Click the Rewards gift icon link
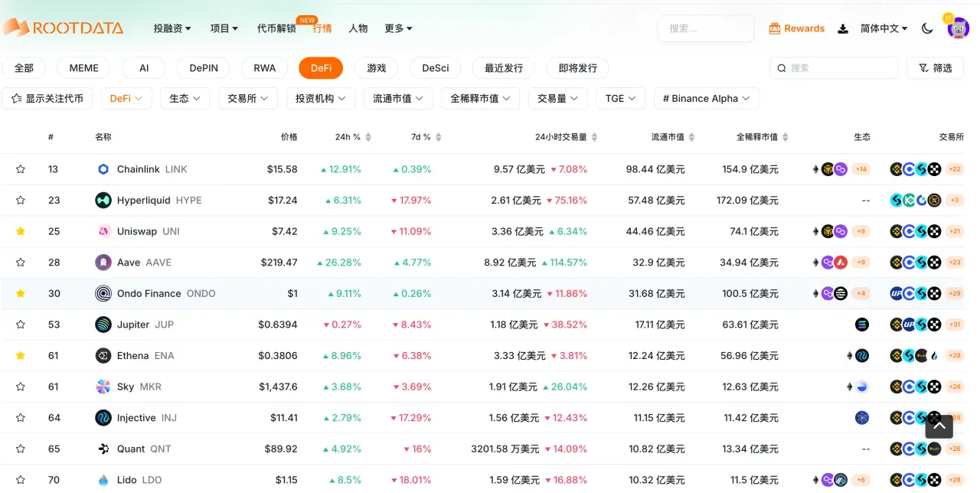This screenshot has width=980, height=493. tap(796, 28)
